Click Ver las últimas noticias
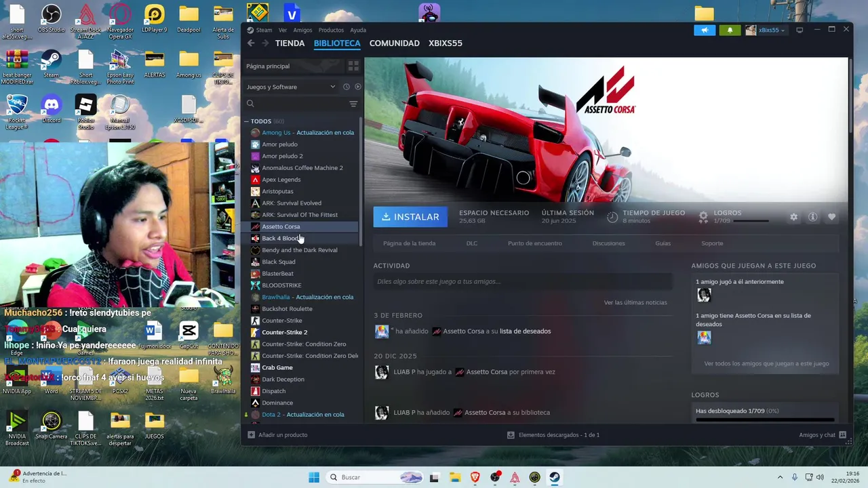 click(635, 302)
